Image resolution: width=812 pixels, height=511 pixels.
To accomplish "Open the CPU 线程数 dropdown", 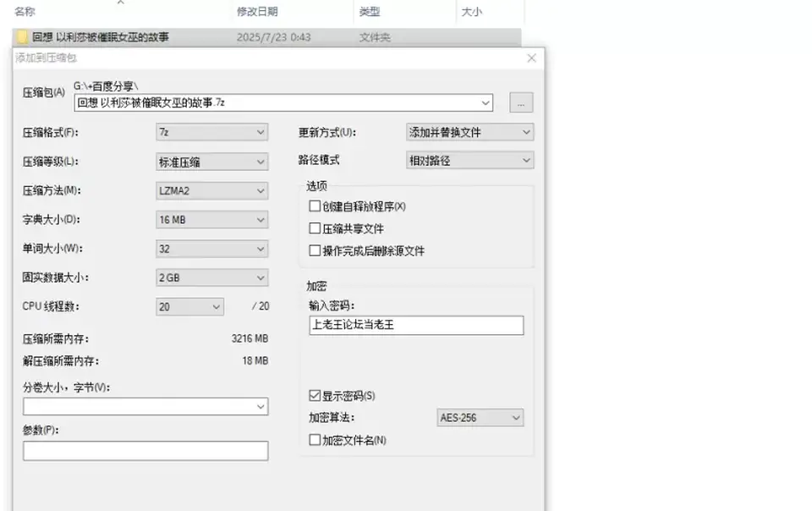I will (x=189, y=307).
